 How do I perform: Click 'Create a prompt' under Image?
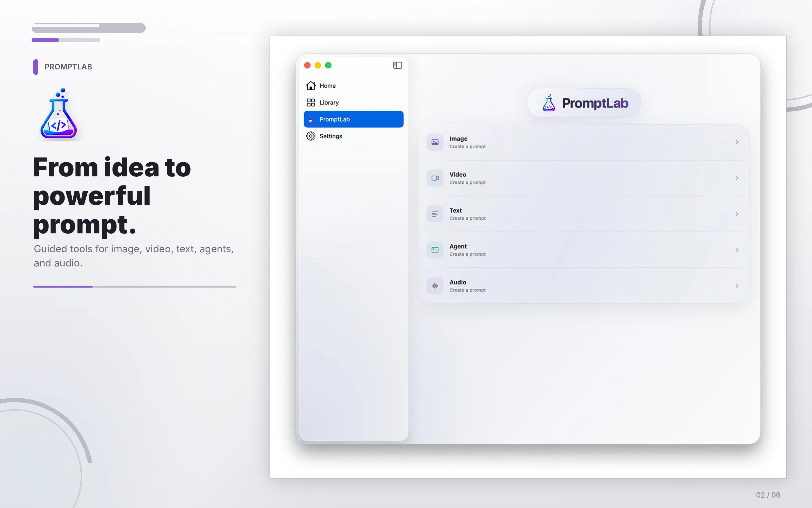point(467,146)
